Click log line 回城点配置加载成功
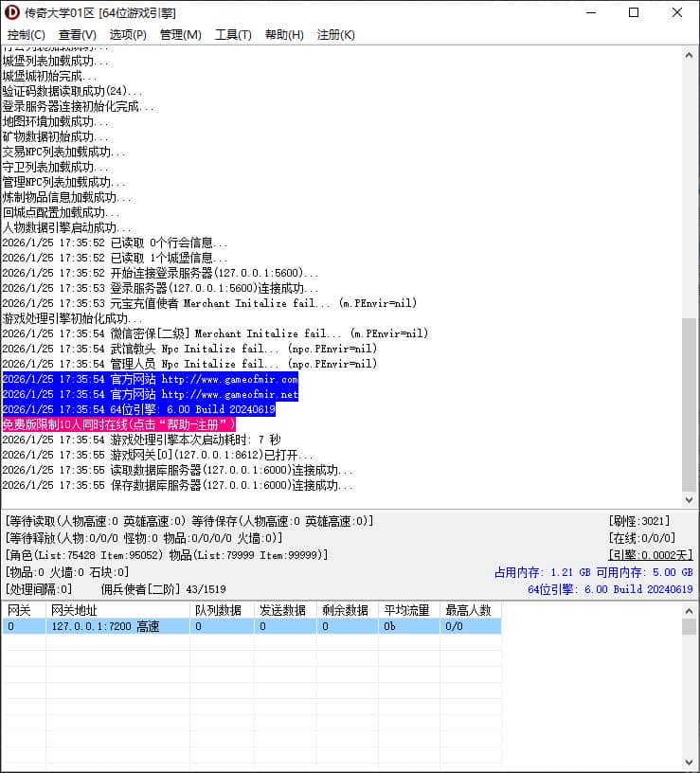This screenshot has width=700, height=773. (x=62, y=212)
